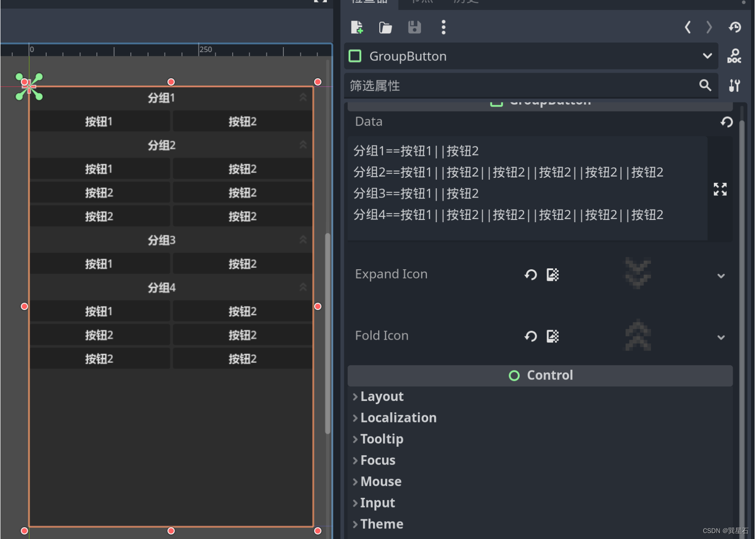Grab the bottom-right resize handle
Image resolution: width=756 pixels, height=539 pixels.
tap(318, 531)
